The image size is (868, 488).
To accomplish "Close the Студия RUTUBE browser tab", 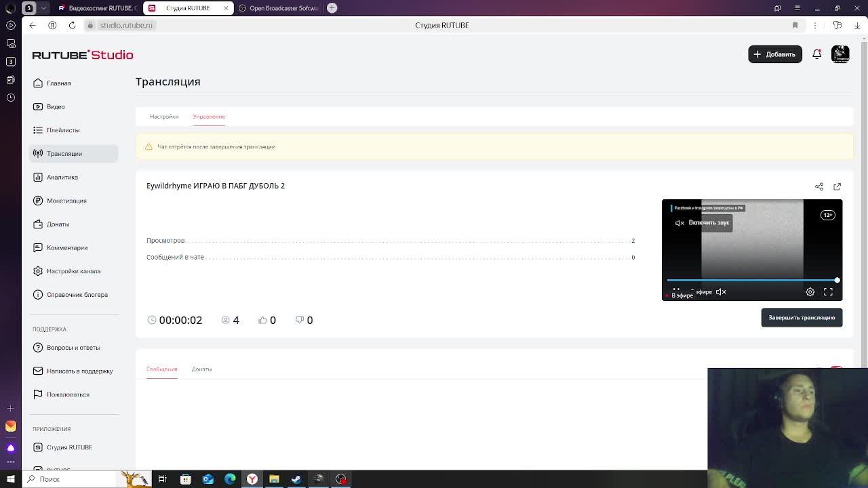I will click(226, 8).
